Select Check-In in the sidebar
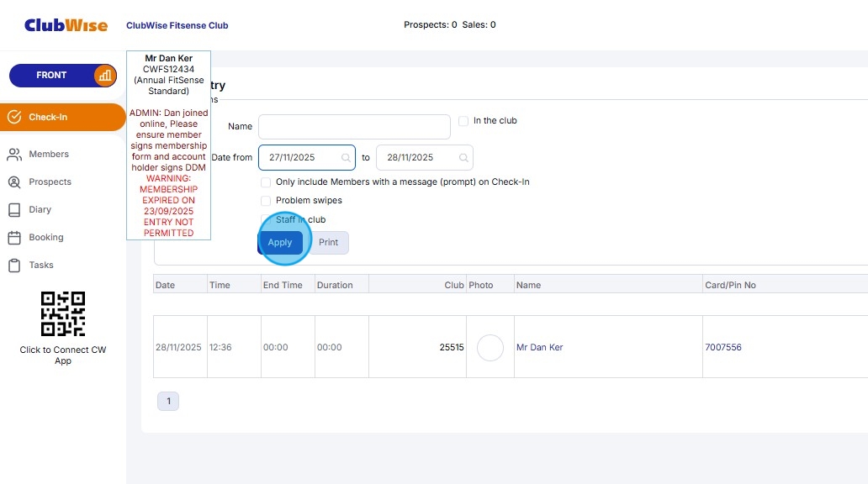The image size is (868, 484). pos(62,118)
